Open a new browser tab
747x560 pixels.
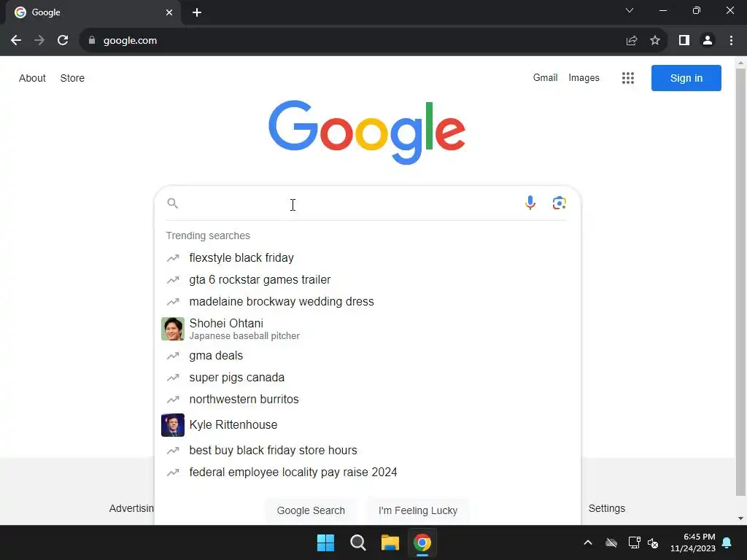click(x=197, y=12)
